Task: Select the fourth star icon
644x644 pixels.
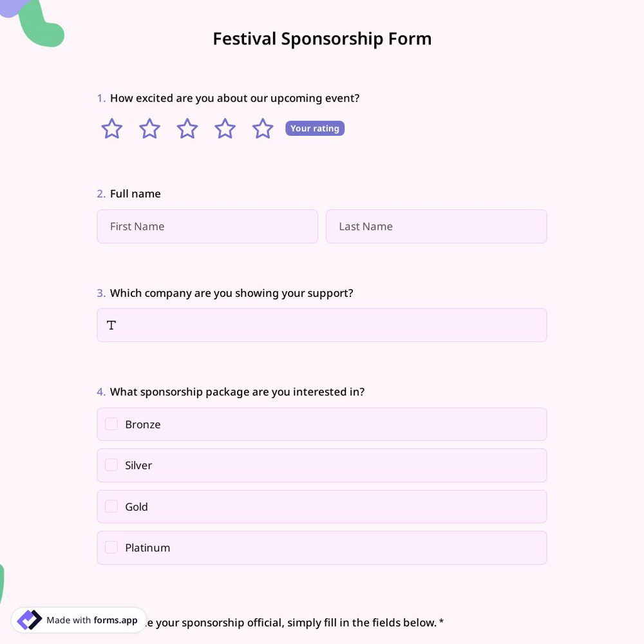Action: pos(225,128)
